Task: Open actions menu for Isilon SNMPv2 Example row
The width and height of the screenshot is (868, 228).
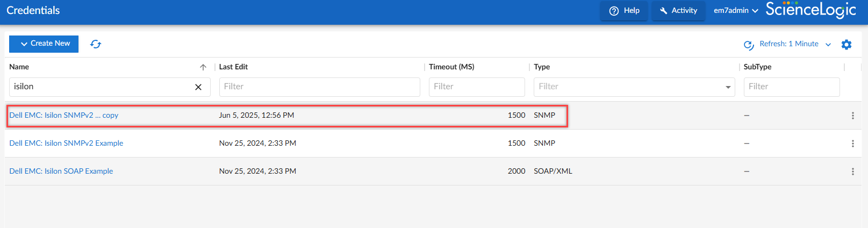Action: pos(852,144)
